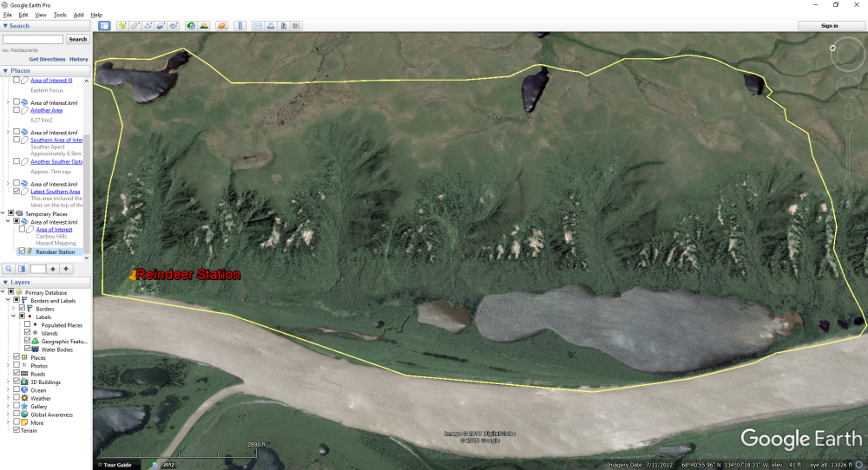This screenshot has width=868, height=470.
Task: Select the Ruler tool
Action: tap(240, 25)
